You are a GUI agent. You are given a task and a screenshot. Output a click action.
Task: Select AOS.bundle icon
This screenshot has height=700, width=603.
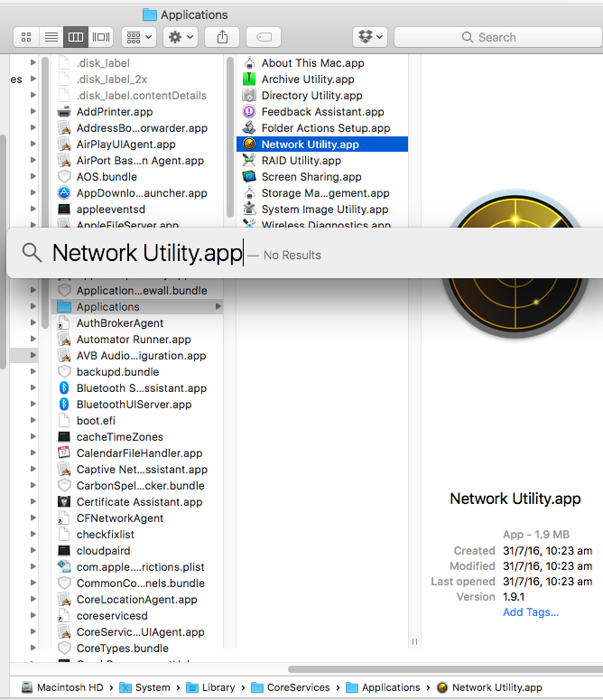click(64, 177)
